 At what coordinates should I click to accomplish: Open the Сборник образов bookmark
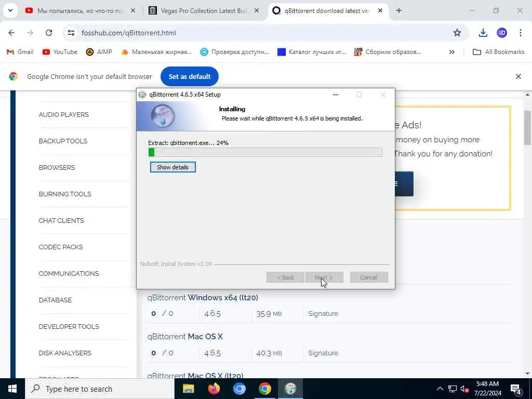point(388,52)
